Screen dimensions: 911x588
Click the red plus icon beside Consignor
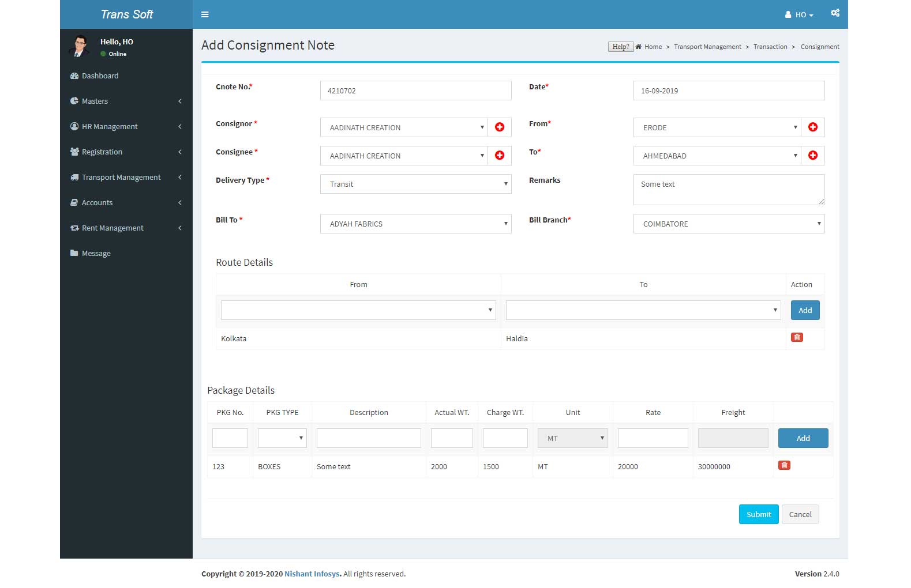(500, 127)
